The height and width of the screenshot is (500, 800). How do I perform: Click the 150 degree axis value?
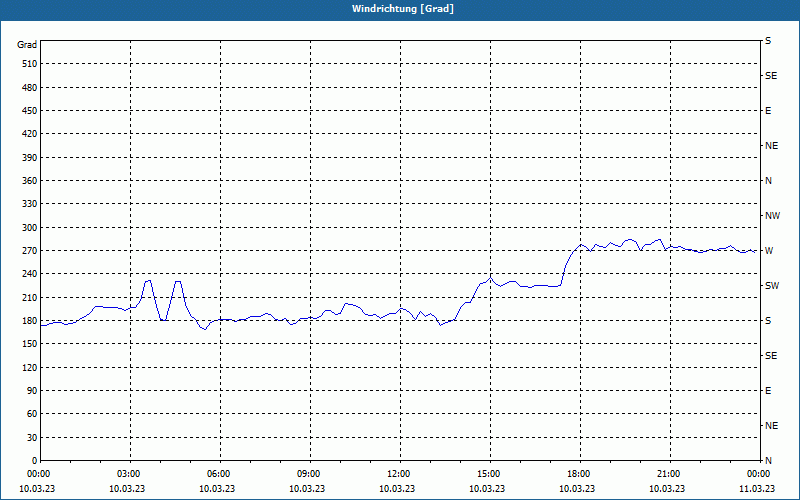(x=30, y=343)
